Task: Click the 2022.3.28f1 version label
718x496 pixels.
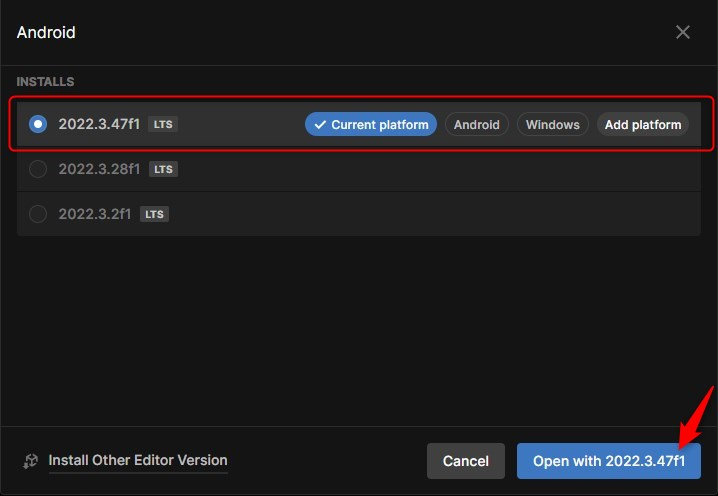Action: tap(99, 169)
